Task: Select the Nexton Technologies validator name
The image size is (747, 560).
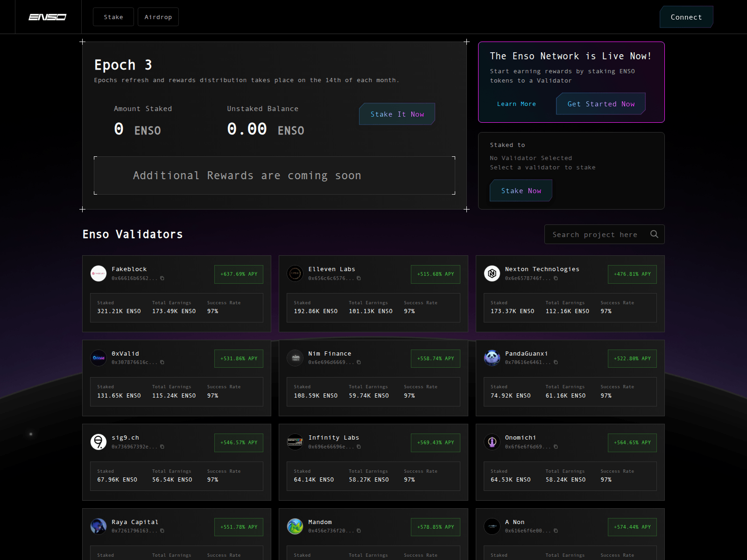Action: 542,269
